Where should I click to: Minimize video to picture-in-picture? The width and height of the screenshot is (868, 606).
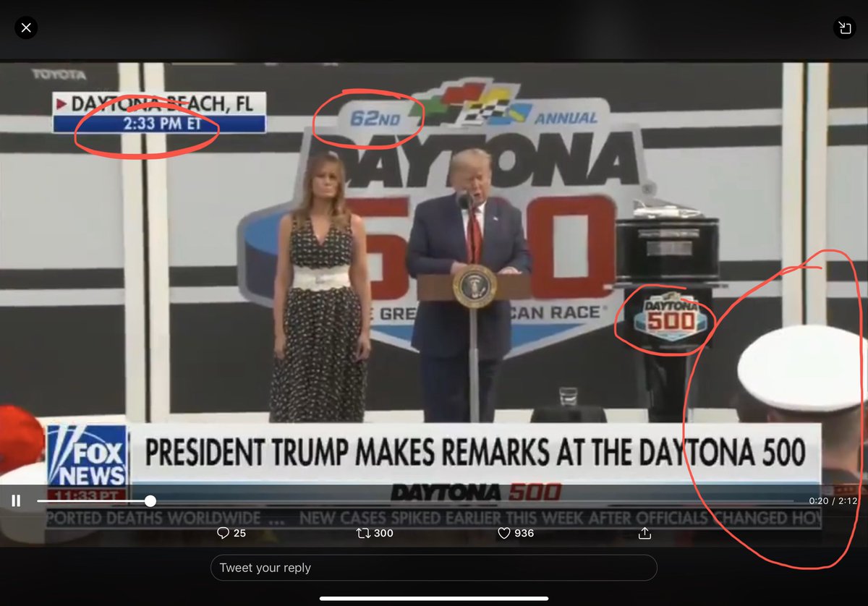pos(844,28)
